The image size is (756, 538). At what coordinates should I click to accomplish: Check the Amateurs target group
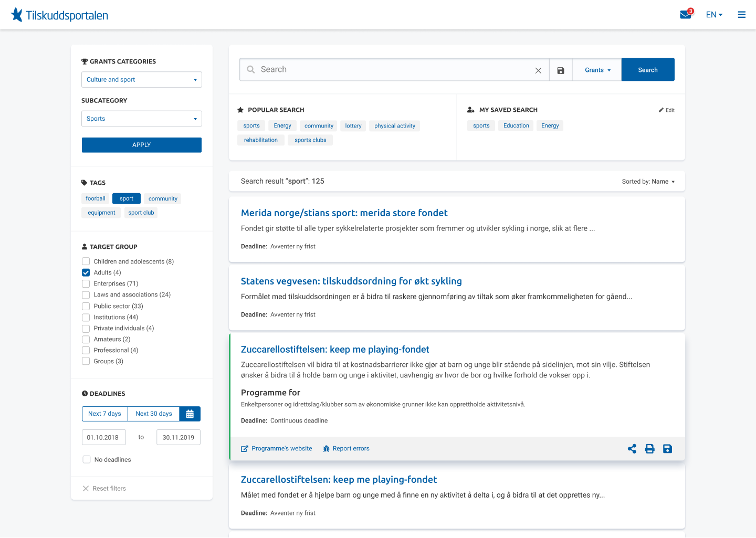click(86, 339)
